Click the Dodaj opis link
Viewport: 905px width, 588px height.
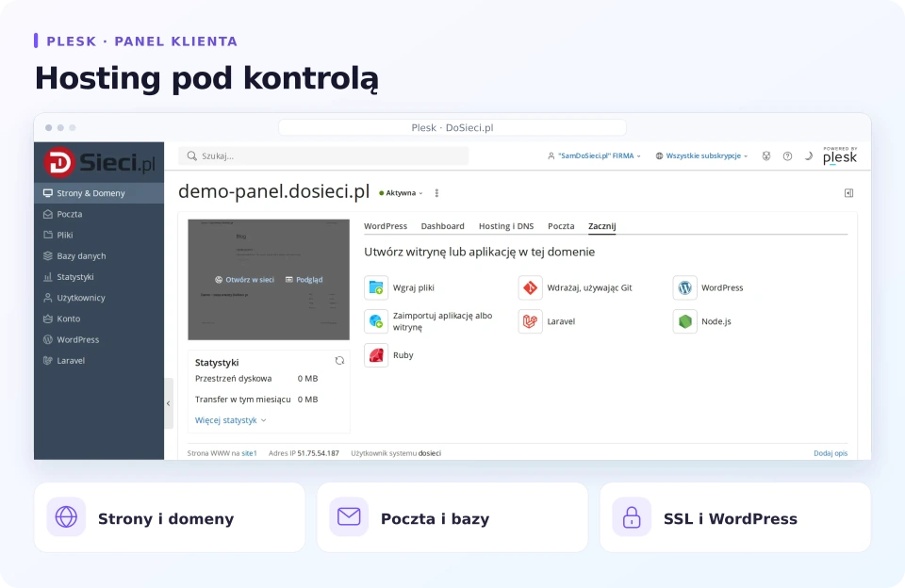[x=831, y=453]
